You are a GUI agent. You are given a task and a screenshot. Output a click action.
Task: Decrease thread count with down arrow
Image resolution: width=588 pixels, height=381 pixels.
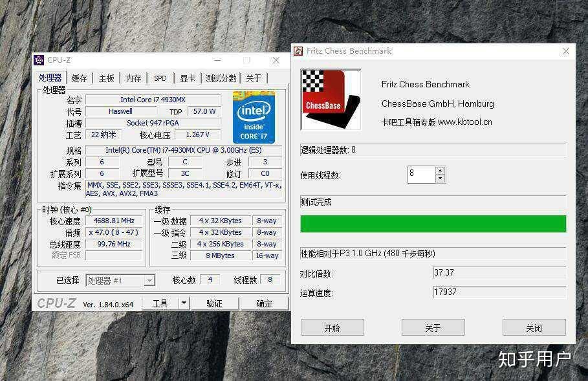(x=441, y=179)
